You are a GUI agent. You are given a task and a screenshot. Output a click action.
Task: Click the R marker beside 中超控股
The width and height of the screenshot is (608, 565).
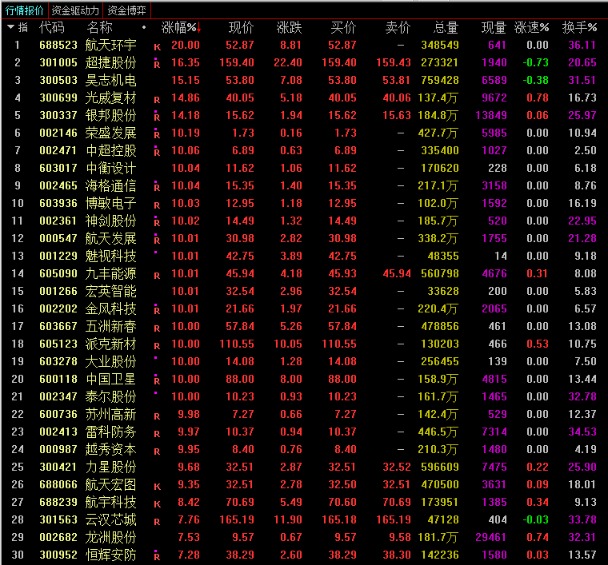[x=157, y=151]
